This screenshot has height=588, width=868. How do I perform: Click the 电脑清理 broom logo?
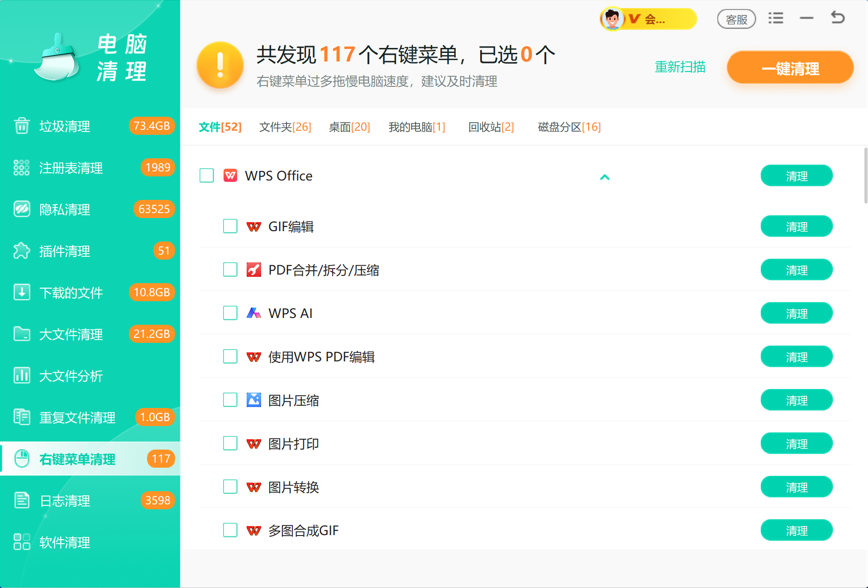(57, 57)
